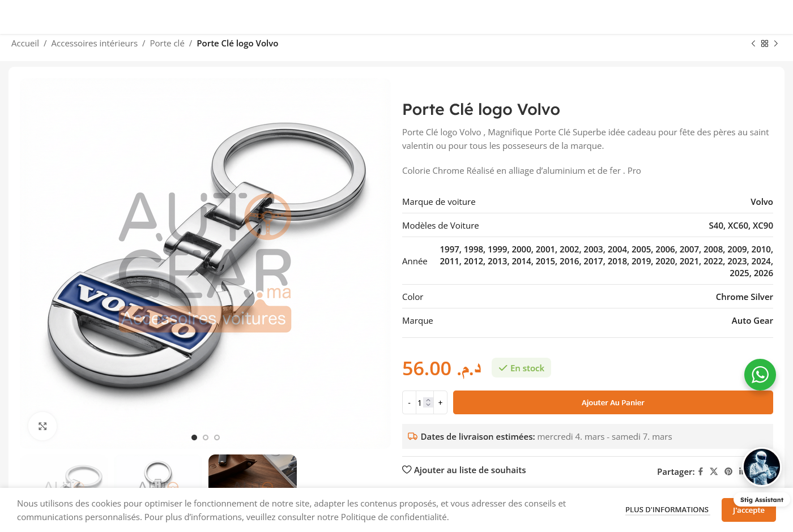Increase quantity with the plus button
The height and width of the screenshot is (532, 793).
pos(440,402)
